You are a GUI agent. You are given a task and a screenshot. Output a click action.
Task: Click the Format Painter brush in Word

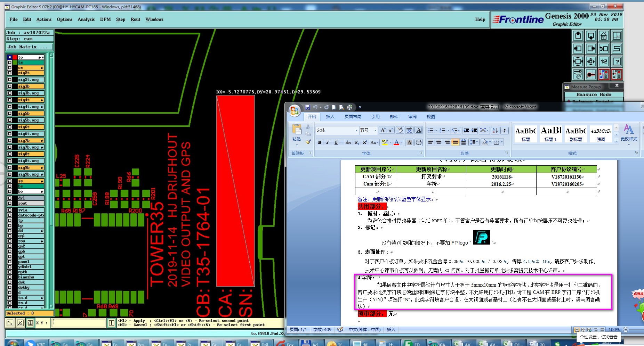pyautogui.click(x=308, y=142)
